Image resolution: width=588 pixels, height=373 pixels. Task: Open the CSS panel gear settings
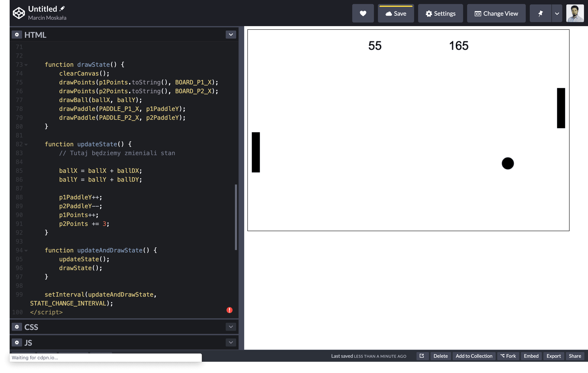coord(17,327)
